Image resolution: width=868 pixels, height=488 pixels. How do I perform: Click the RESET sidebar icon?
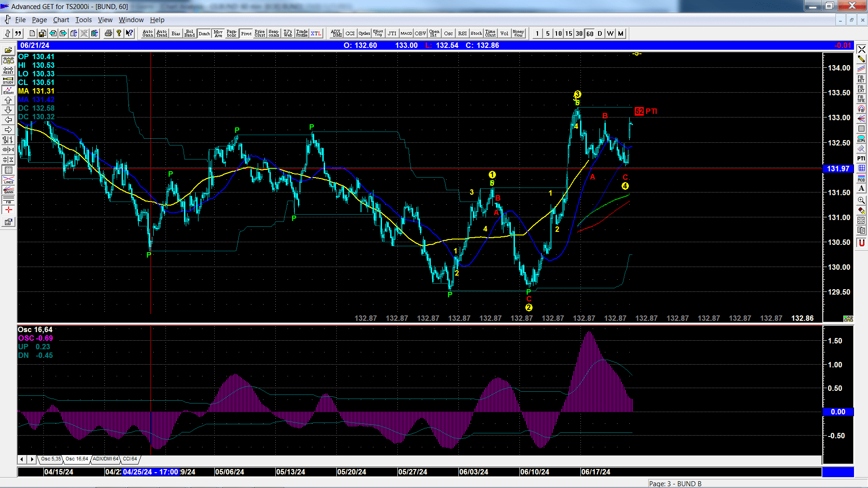click(8, 70)
